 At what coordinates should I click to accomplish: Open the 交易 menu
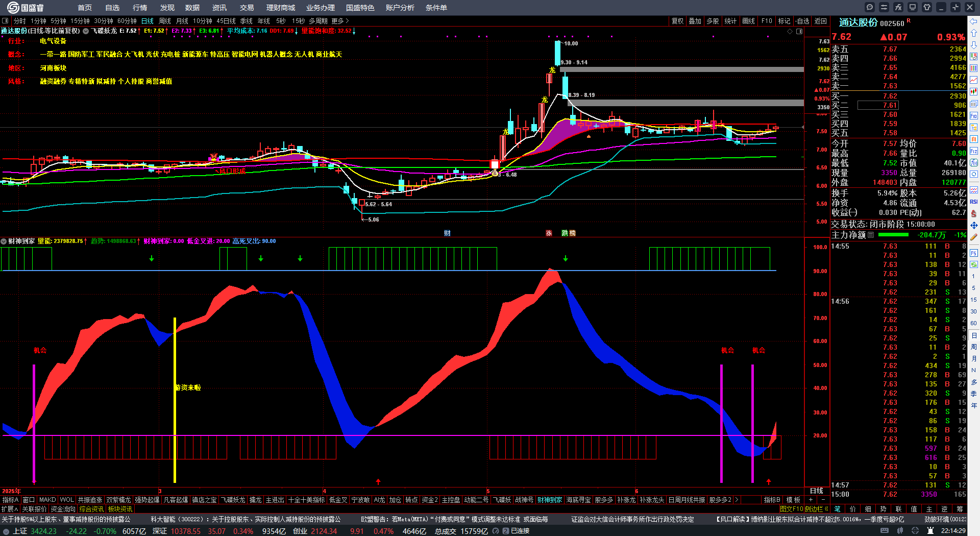(x=247, y=8)
